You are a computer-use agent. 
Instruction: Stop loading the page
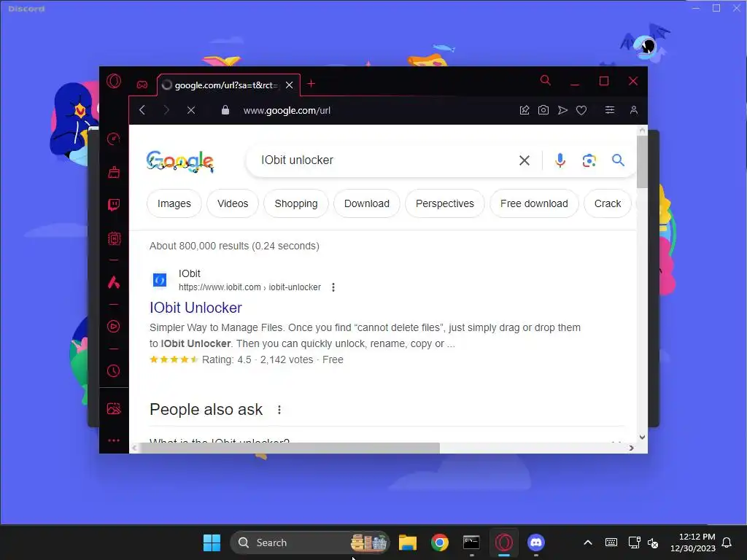[191, 110]
